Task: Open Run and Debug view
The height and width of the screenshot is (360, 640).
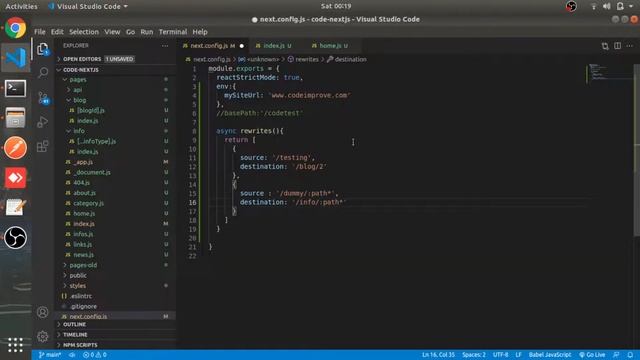Action: 42,122
